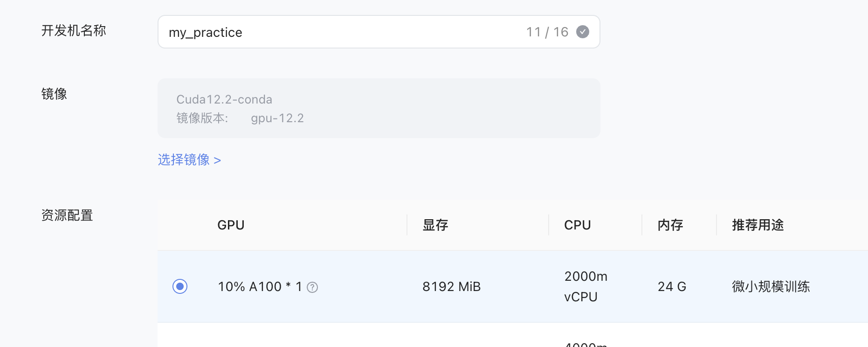
Task: Click the 2000m vCPU cell
Action: pyautogui.click(x=586, y=286)
